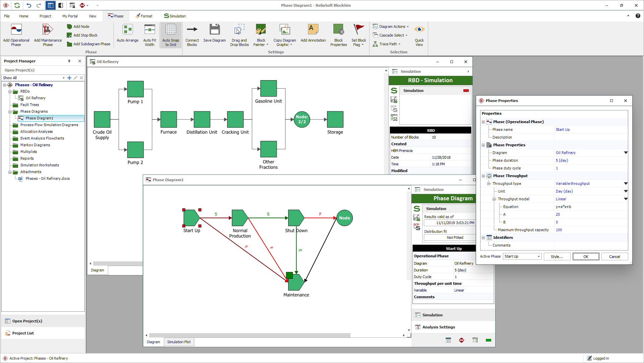Open the Simulation Plot tab

pos(179,342)
